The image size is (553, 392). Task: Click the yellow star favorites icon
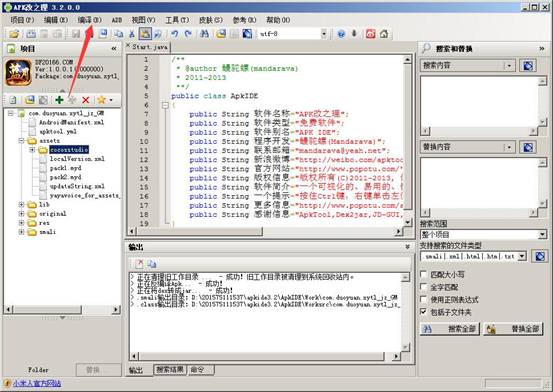102,100
